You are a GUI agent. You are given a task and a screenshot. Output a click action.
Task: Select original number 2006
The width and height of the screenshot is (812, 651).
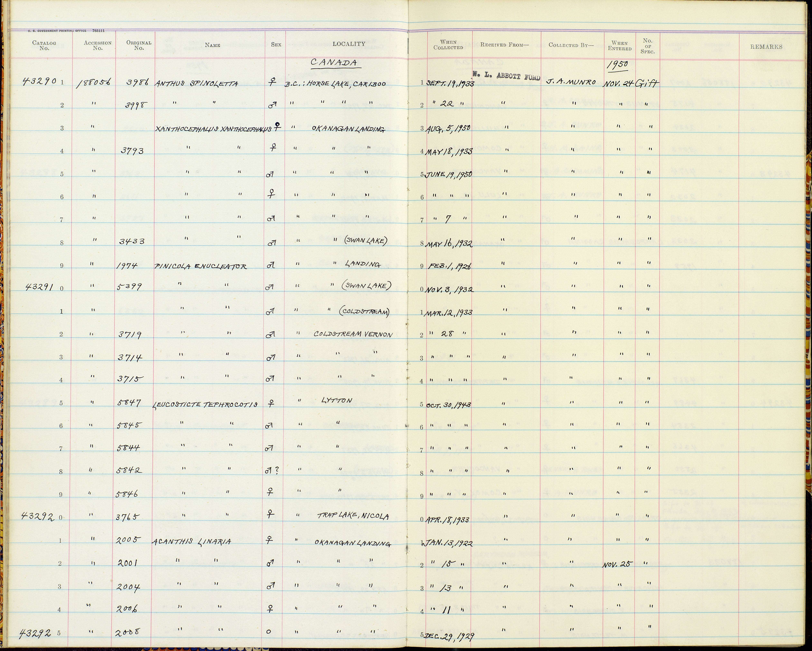tap(127, 609)
